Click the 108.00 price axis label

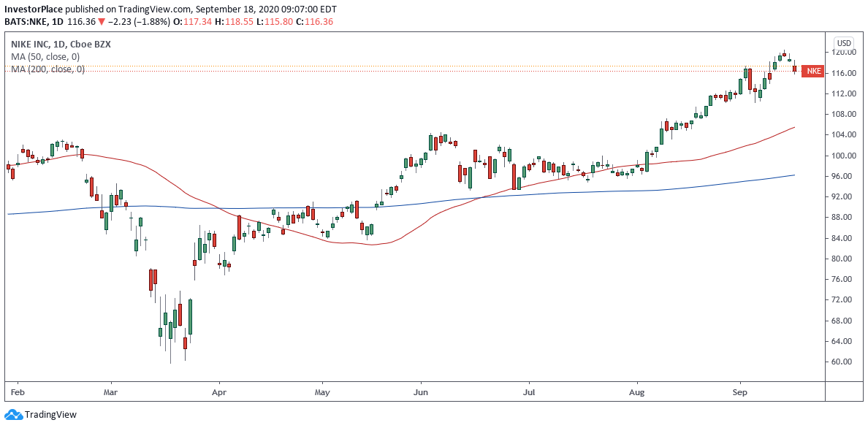point(845,114)
